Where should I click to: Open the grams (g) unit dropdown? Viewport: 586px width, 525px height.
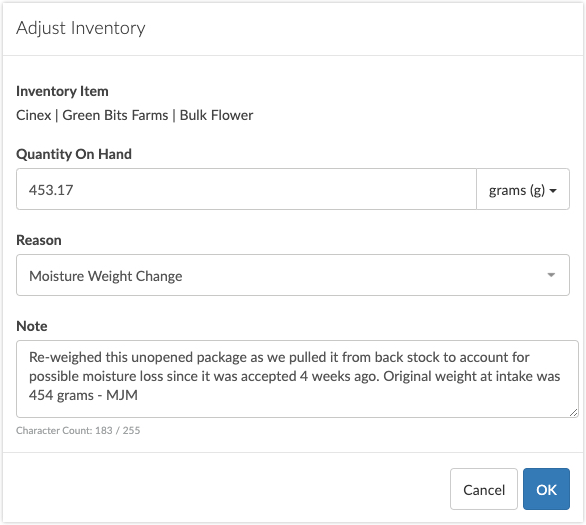point(523,189)
